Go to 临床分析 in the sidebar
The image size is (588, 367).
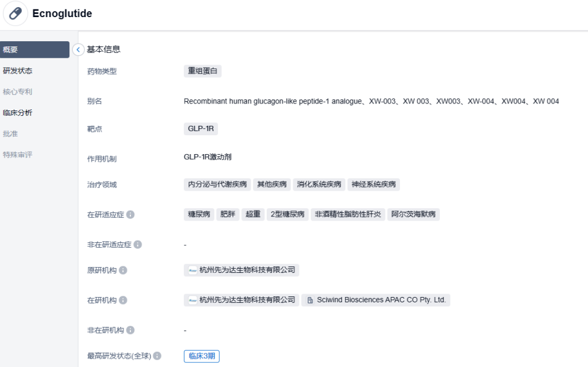(x=18, y=112)
